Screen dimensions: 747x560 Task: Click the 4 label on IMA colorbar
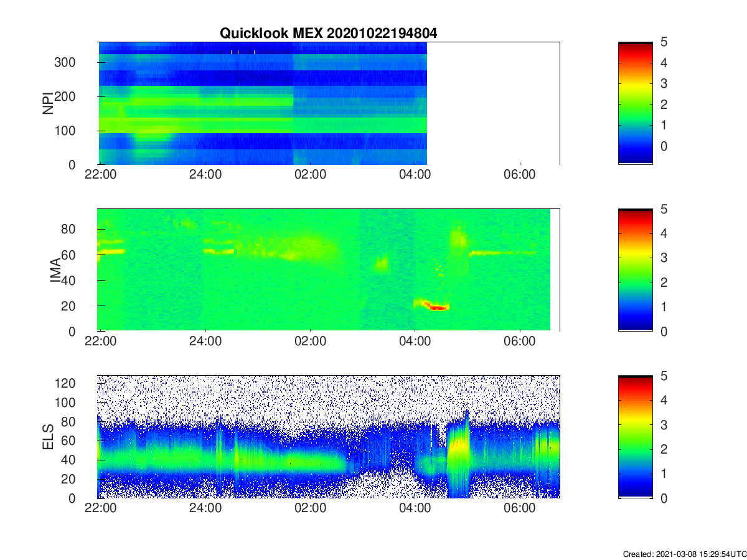tap(664, 233)
